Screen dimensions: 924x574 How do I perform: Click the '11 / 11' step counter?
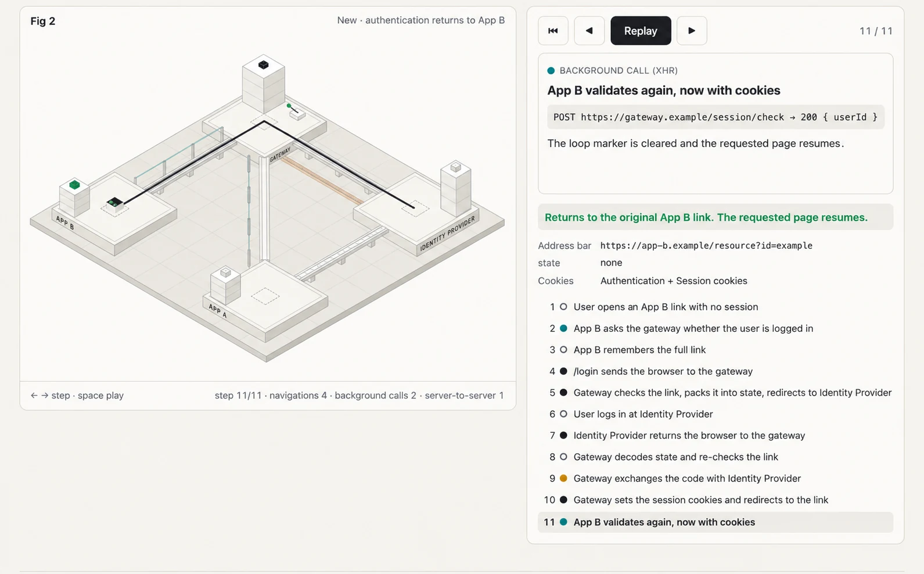[x=876, y=31]
